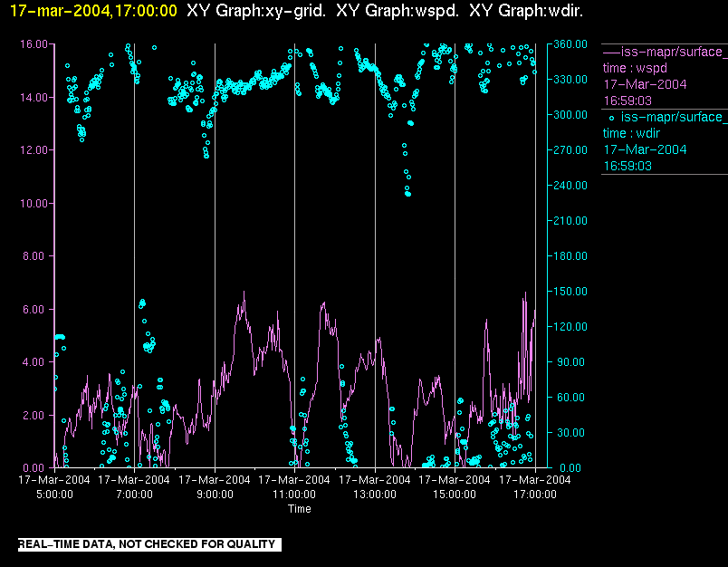The width and height of the screenshot is (728, 567).
Task: Click the 270.00 wind direction axis label
Action: click(570, 150)
